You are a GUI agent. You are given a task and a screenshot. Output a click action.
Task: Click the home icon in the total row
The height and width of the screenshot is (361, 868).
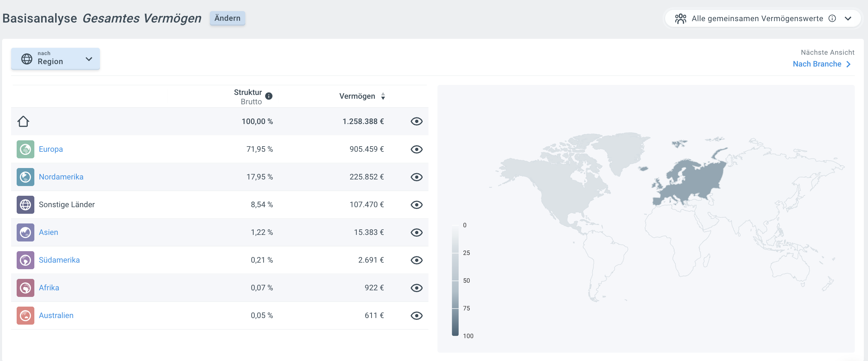(x=23, y=122)
